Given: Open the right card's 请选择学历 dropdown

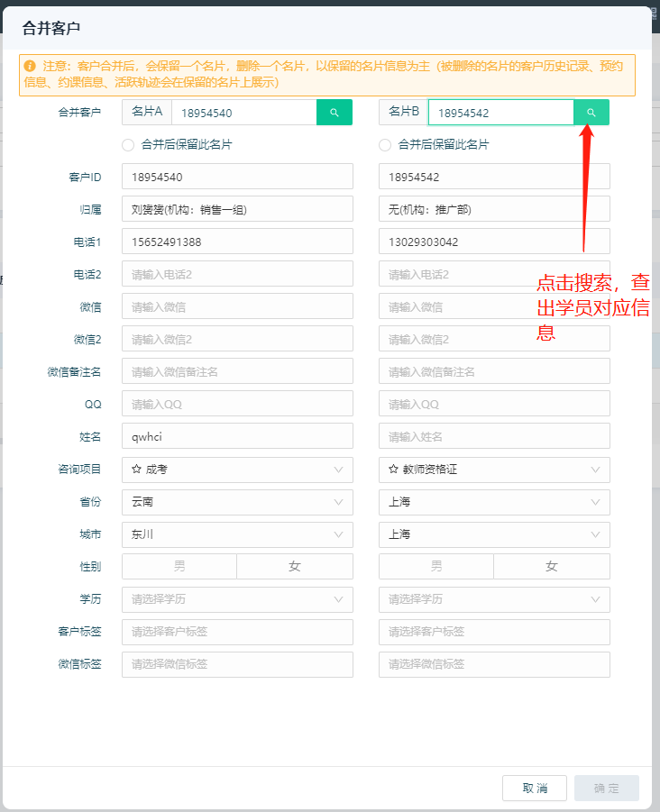Looking at the screenshot, I should coord(494,599).
